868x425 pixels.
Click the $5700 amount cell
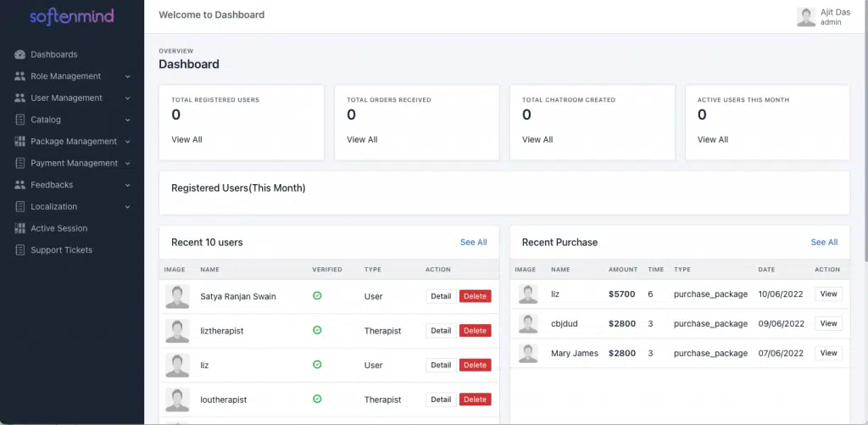[x=621, y=294]
